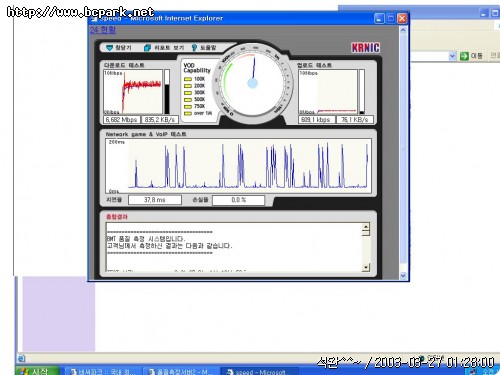Click the '다운로드 테스트' panel label
500x375 pixels.
[x=124, y=65]
